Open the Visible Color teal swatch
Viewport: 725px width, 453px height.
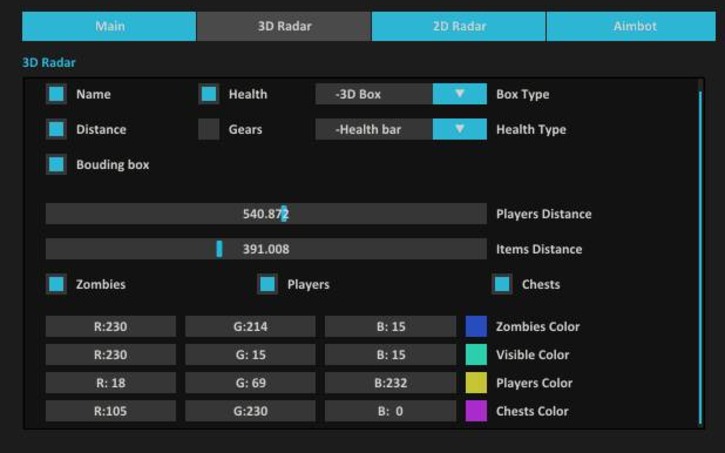point(476,355)
